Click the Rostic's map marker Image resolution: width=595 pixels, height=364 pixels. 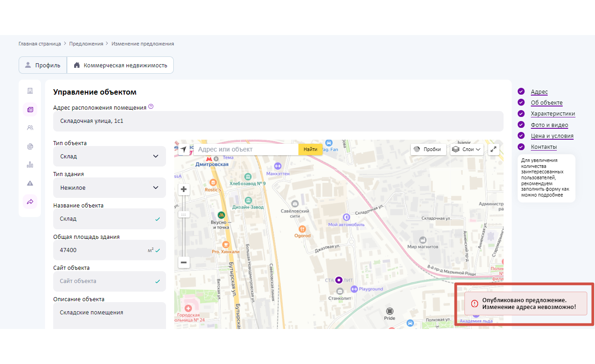click(213, 182)
